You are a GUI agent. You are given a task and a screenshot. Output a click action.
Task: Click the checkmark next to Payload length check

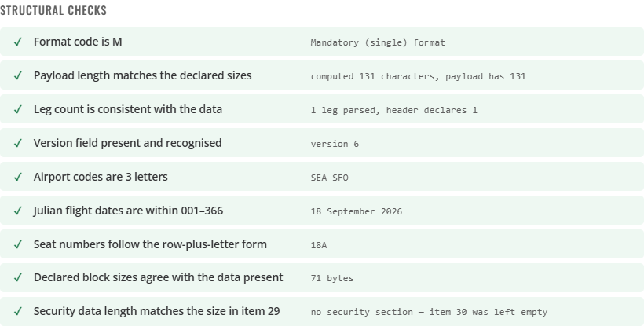coord(17,75)
